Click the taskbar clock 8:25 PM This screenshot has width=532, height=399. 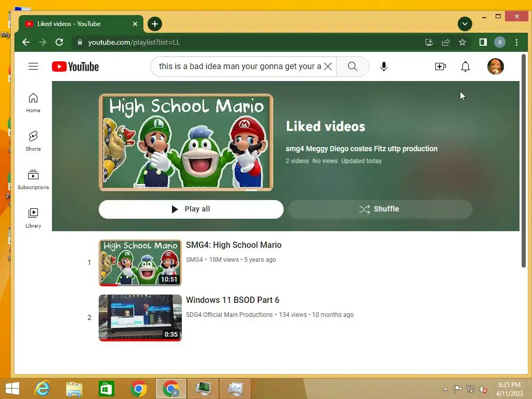coord(509,385)
